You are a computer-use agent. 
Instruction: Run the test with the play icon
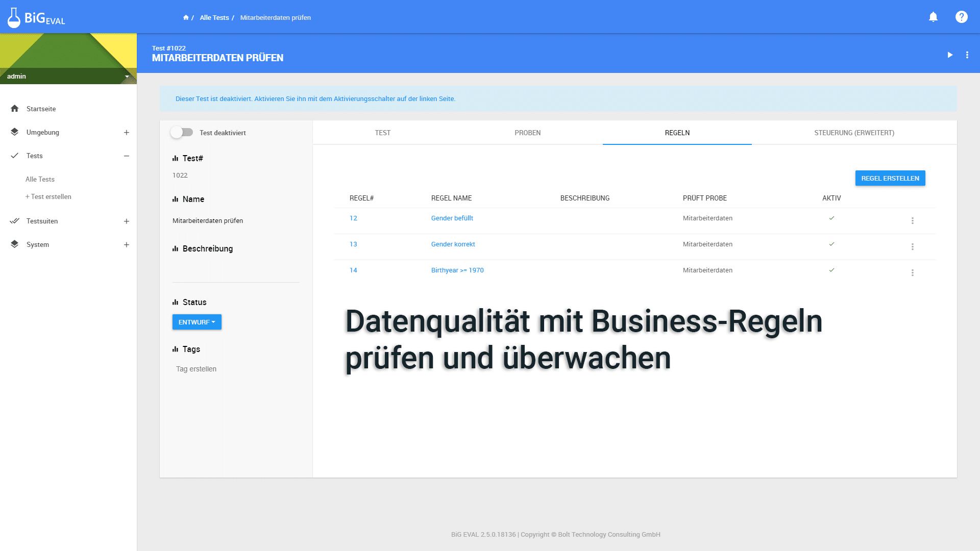(x=949, y=55)
